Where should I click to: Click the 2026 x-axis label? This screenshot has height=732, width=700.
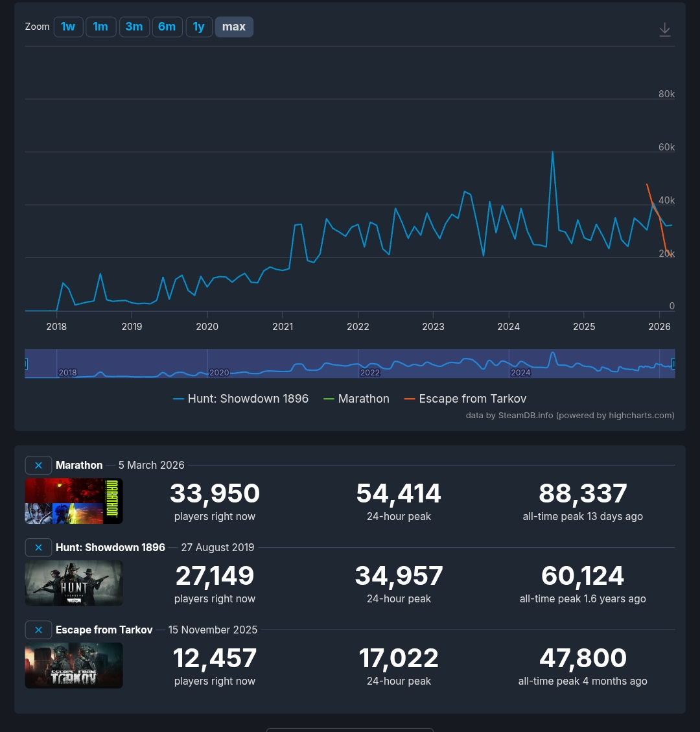pyautogui.click(x=659, y=326)
